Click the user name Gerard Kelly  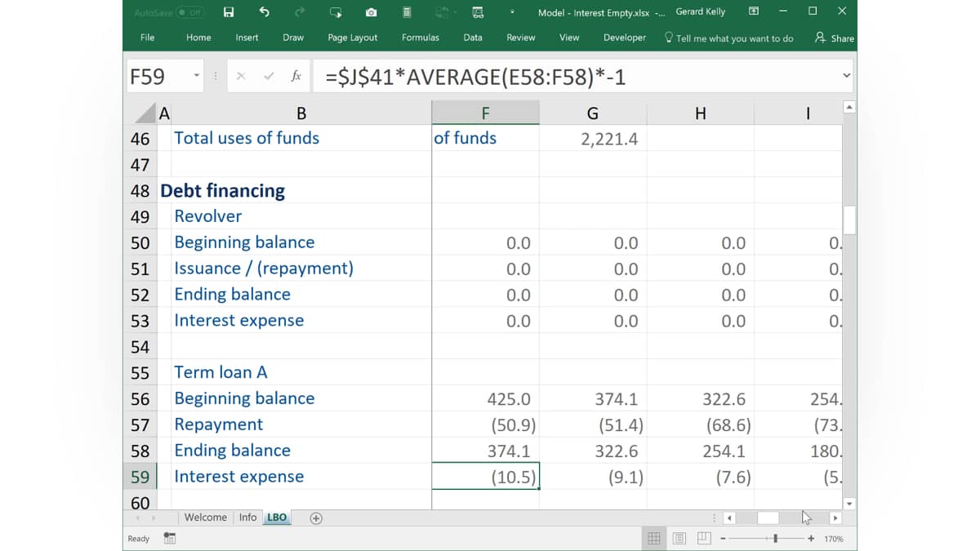coord(701,12)
